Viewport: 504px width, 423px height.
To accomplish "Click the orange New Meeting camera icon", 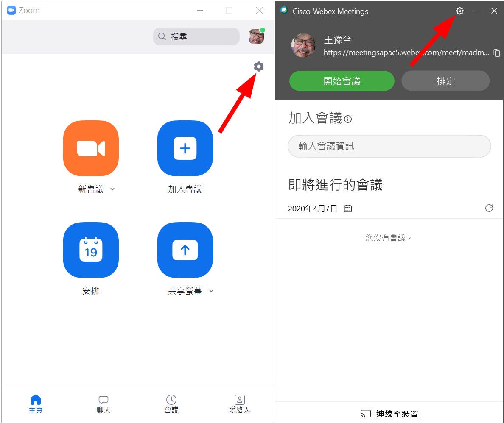I will (91, 148).
